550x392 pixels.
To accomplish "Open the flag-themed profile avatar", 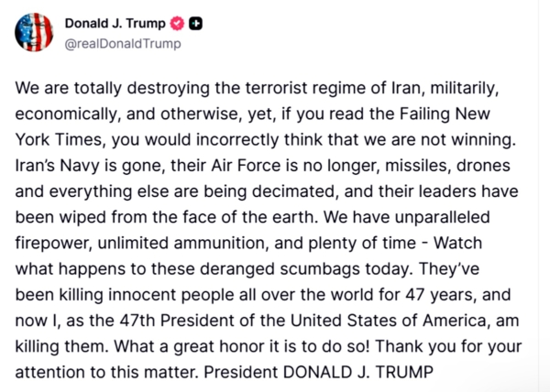I will (x=34, y=32).
